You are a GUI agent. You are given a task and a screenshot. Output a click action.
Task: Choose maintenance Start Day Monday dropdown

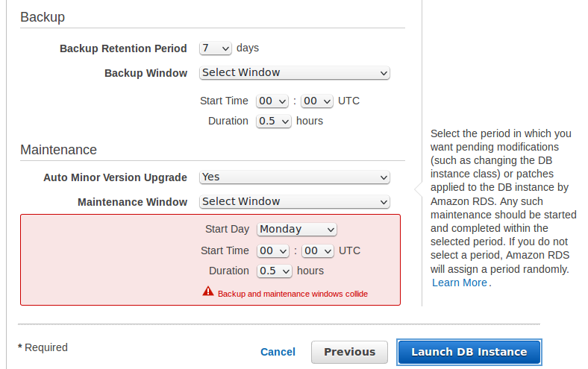click(x=297, y=230)
